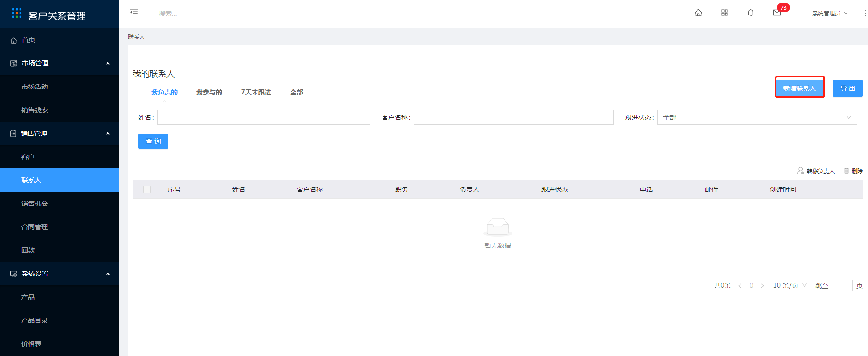Viewport: 868px width, 356px height.
Task: Click the 导出 export button
Action: [x=848, y=88]
